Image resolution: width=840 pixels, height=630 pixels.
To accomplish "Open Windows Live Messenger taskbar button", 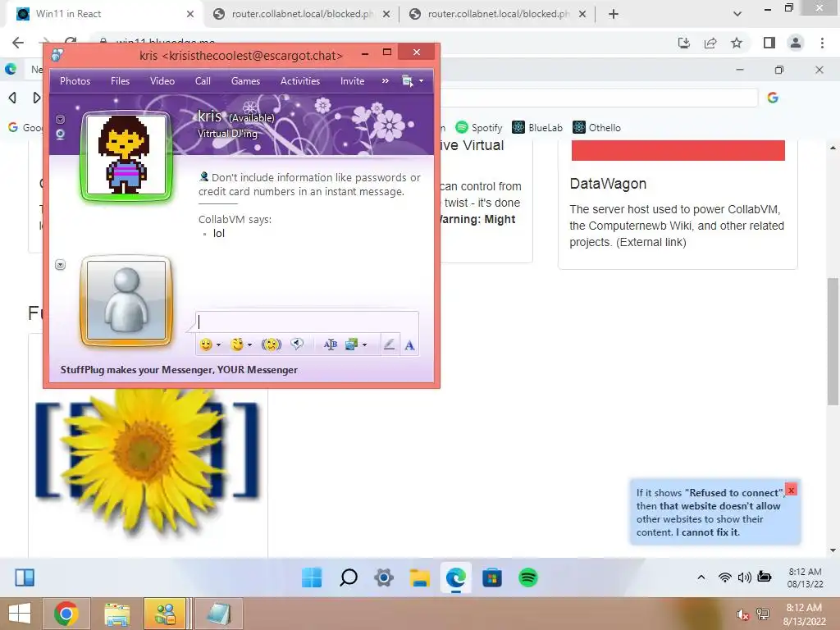I will [166, 614].
